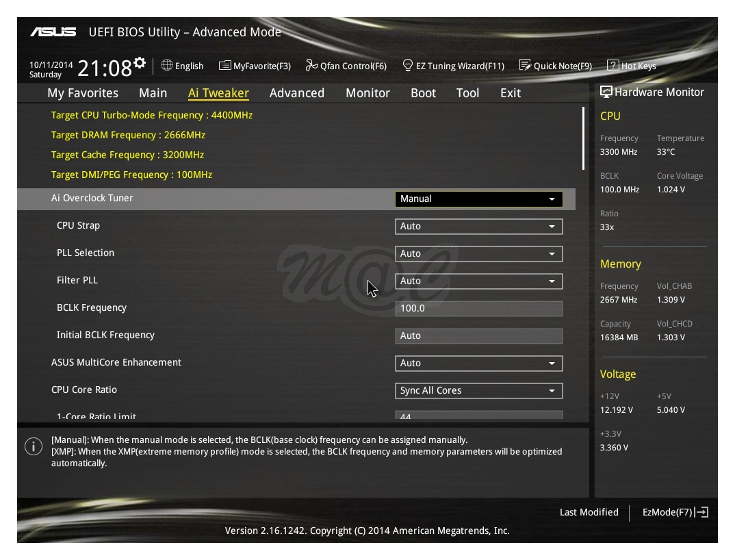
Task: Click the 12.192 V reading
Action: [617, 410]
